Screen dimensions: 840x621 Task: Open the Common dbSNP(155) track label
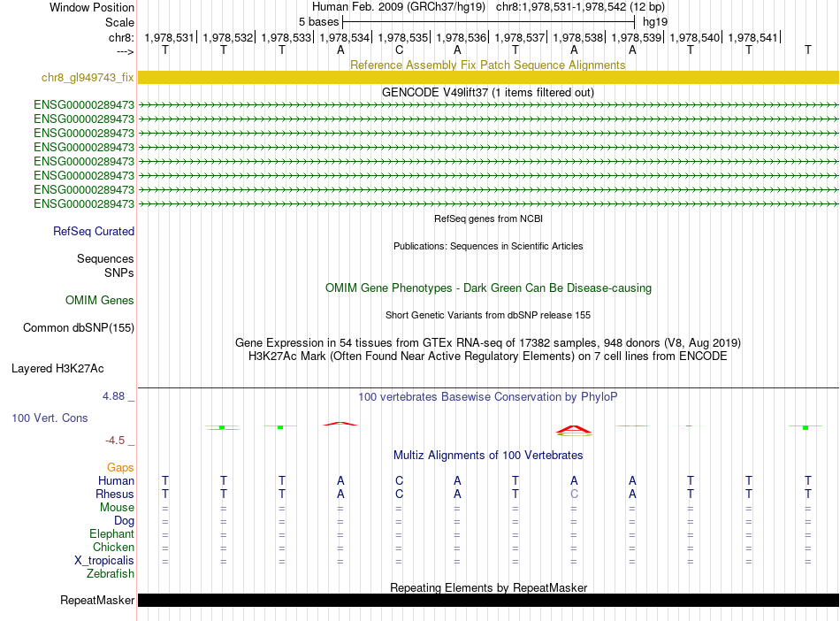click(78, 327)
